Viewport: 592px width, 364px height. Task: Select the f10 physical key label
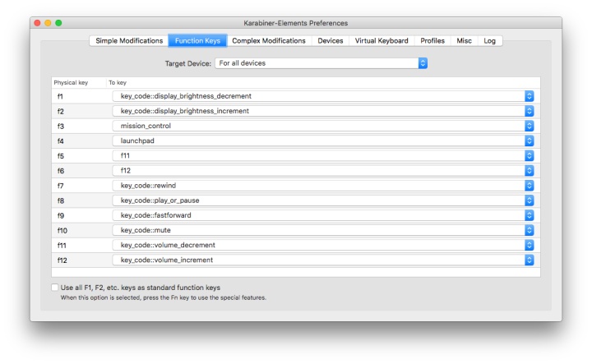[x=62, y=230]
